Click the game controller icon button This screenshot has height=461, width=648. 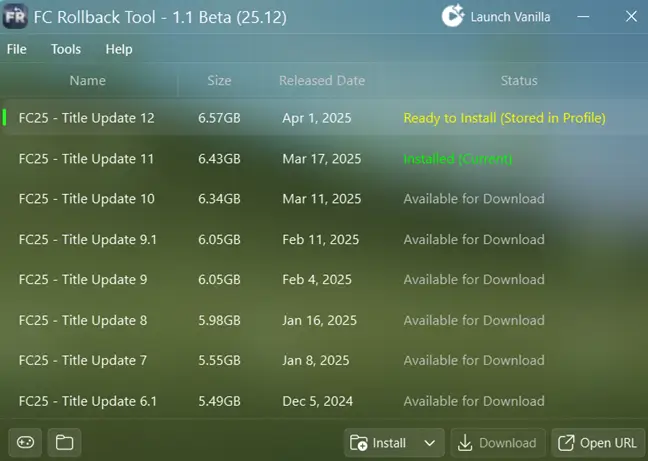25,442
